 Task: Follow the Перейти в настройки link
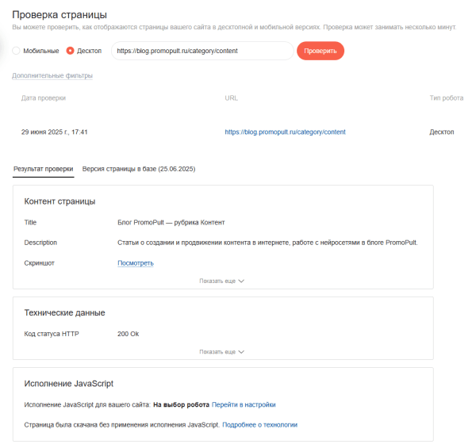coord(244,404)
